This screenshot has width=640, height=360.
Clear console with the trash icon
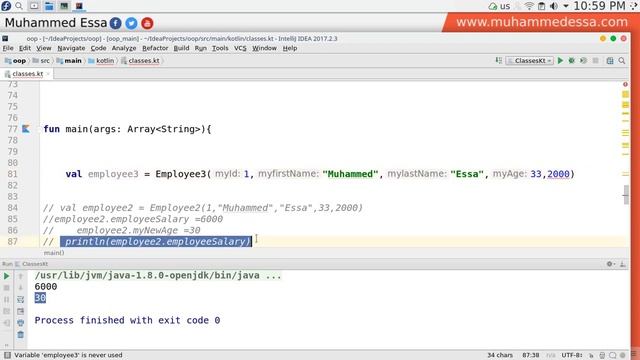pos(20,335)
